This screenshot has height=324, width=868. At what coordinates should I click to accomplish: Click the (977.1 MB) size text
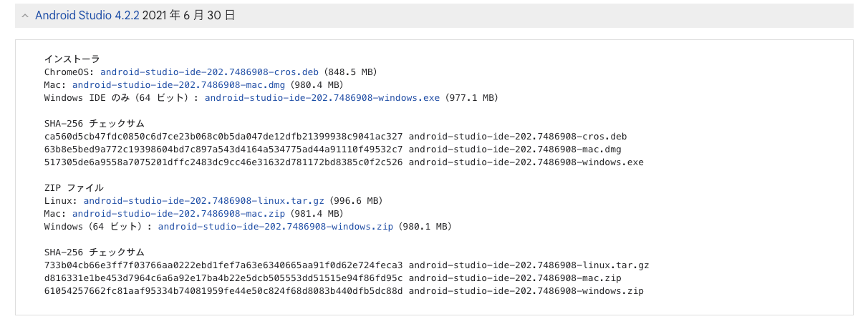pyautogui.click(x=471, y=98)
